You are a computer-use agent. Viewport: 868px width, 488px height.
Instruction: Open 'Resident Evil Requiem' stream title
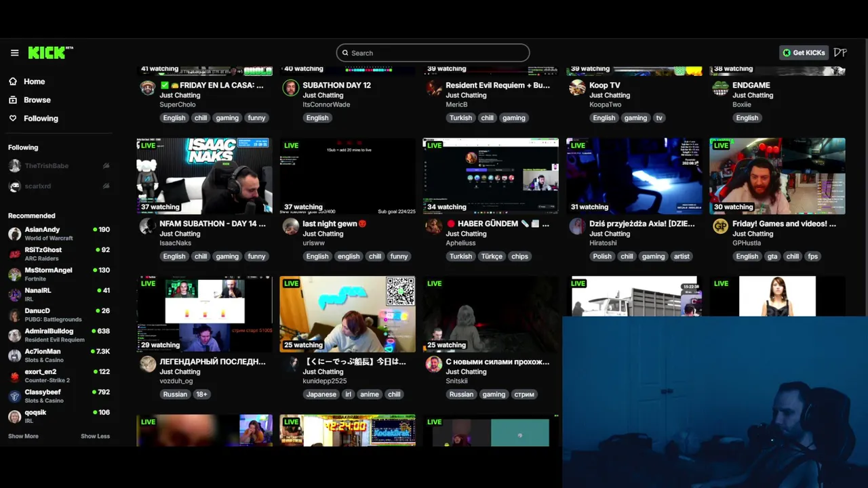[x=498, y=85]
